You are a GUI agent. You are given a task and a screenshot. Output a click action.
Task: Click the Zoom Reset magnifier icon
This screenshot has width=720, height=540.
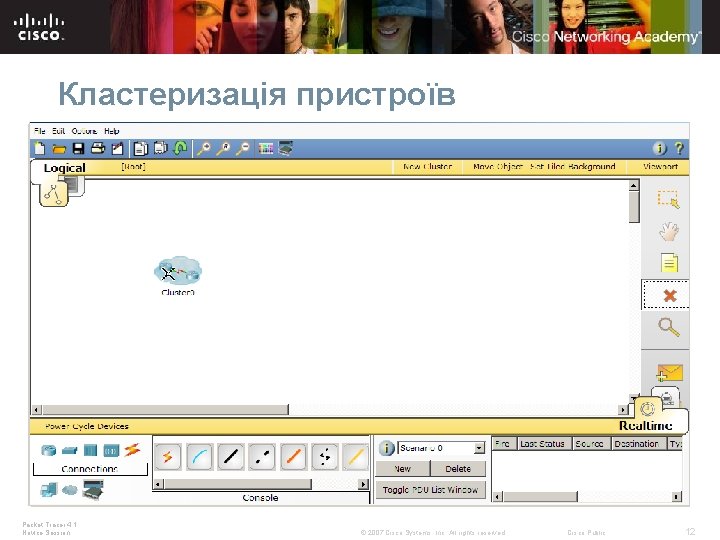pos(223,148)
